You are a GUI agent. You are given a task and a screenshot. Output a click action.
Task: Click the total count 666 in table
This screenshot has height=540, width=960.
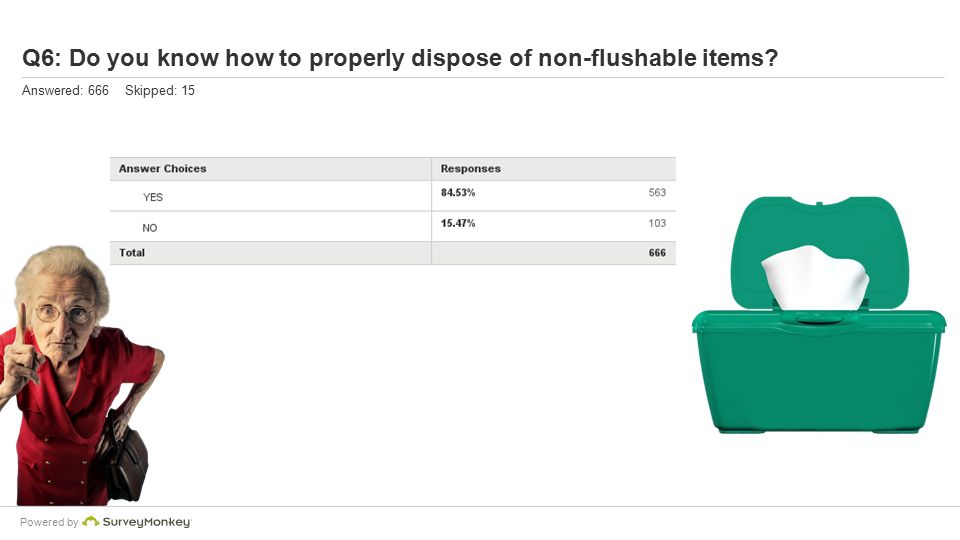(x=657, y=252)
